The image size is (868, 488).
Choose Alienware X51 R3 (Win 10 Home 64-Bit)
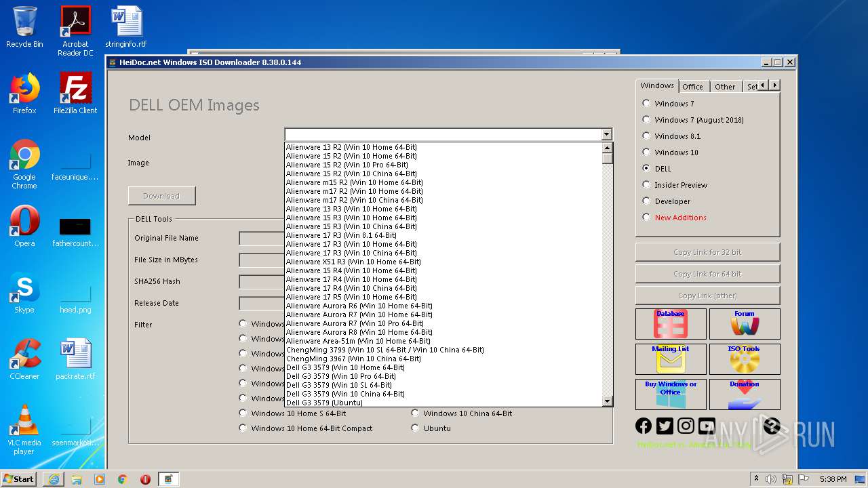pyautogui.click(x=443, y=262)
